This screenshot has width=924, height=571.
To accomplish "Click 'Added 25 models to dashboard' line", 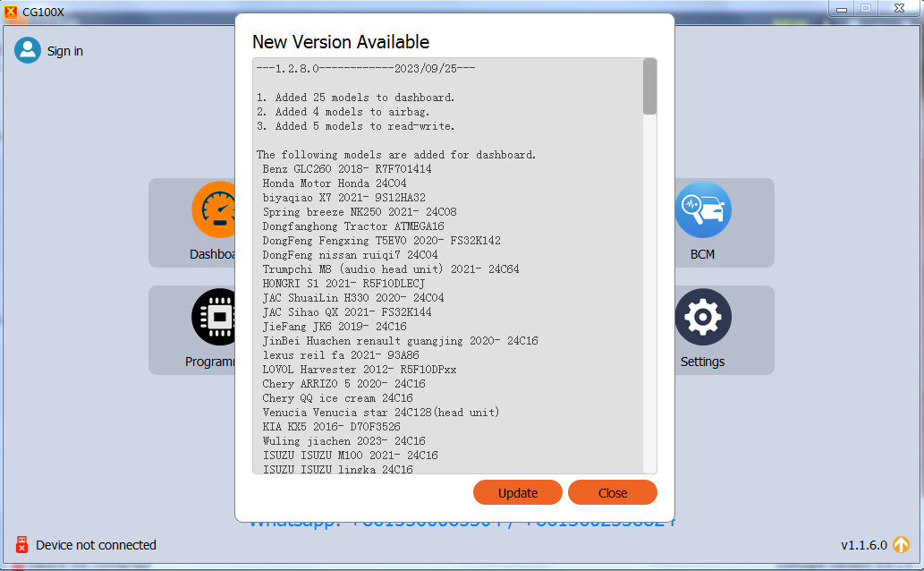I will 355,98.
